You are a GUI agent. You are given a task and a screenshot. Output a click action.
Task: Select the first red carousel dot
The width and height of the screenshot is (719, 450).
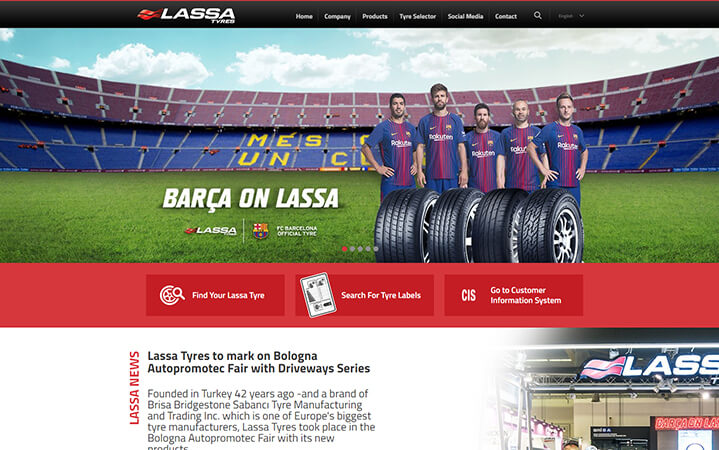click(344, 249)
